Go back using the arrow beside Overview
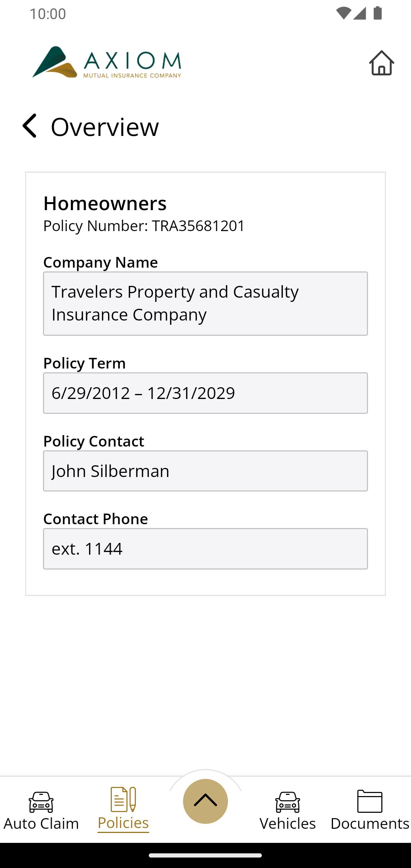 (30, 126)
